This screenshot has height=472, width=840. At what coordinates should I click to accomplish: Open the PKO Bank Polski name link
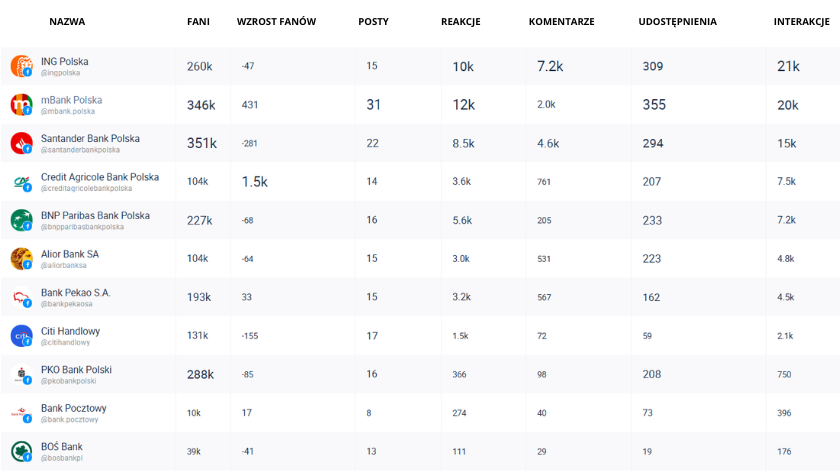[76, 370]
